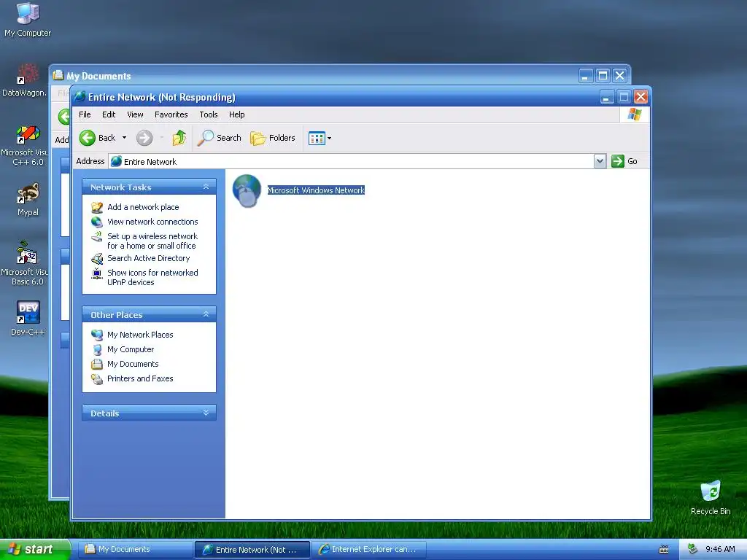Click the greyed Forward arrow icon
This screenshot has width=747, height=560.
[x=144, y=138]
